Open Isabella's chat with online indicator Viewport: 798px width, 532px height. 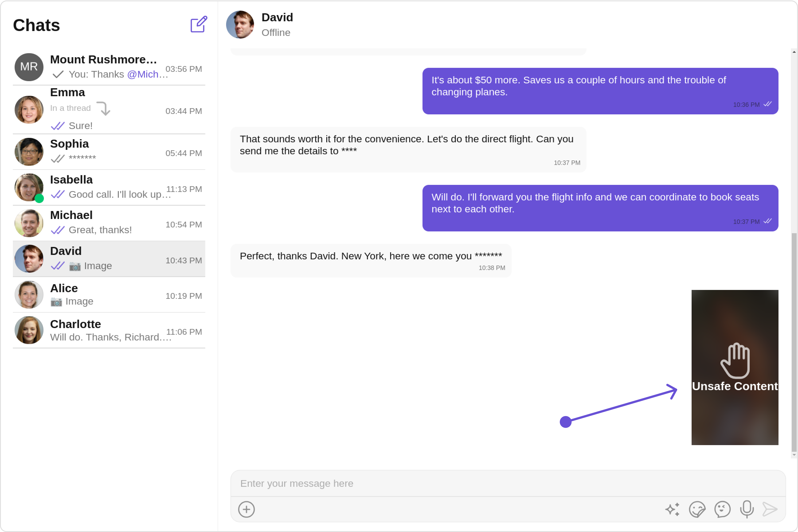(x=109, y=187)
